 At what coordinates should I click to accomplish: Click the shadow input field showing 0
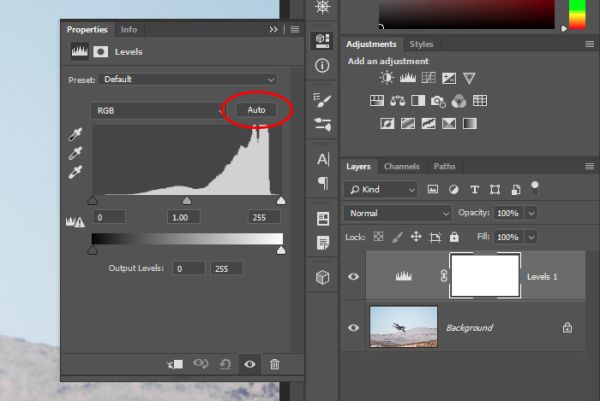tap(109, 217)
